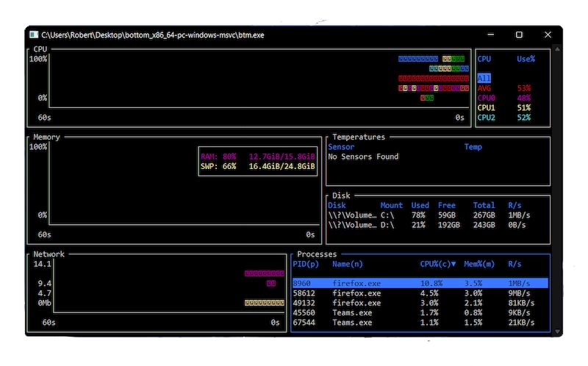Screen dimensions: 588x366
Task: Click the Used column header in Disk table
Action: [420, 206]
